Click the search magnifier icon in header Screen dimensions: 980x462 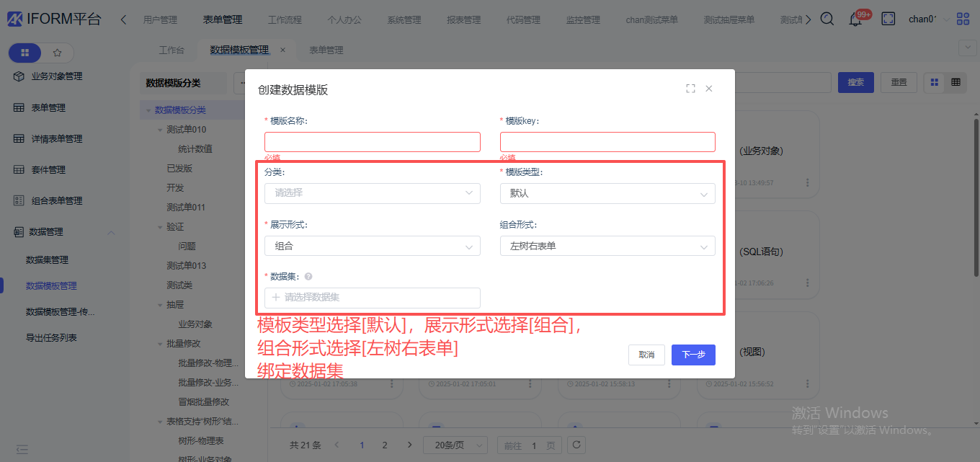click(827, 19)
